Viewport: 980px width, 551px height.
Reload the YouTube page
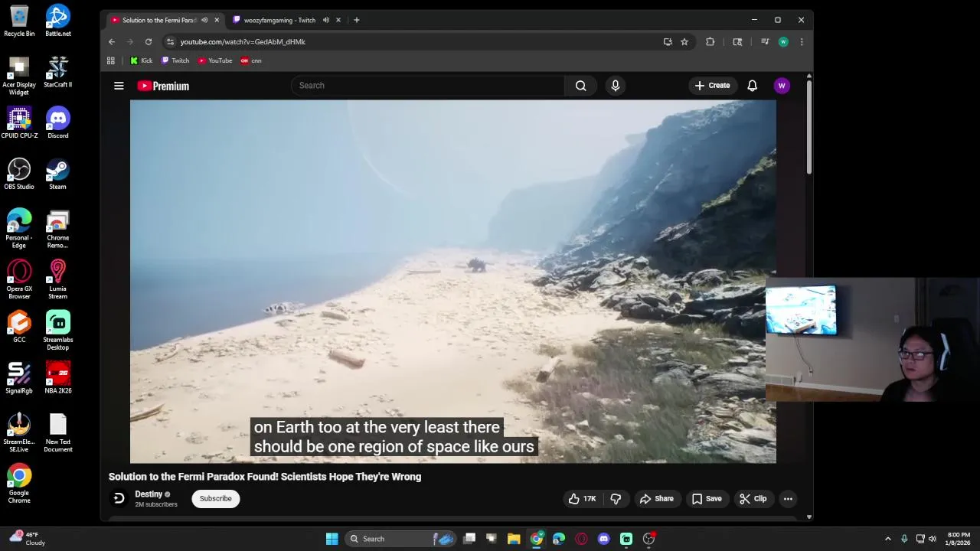pyautogui.click(x=149, y=42)
